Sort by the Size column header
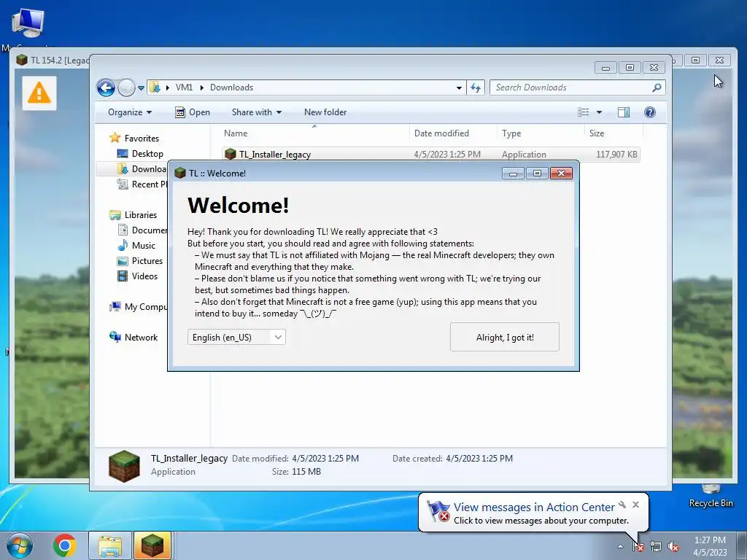 [x=614, y=133]
